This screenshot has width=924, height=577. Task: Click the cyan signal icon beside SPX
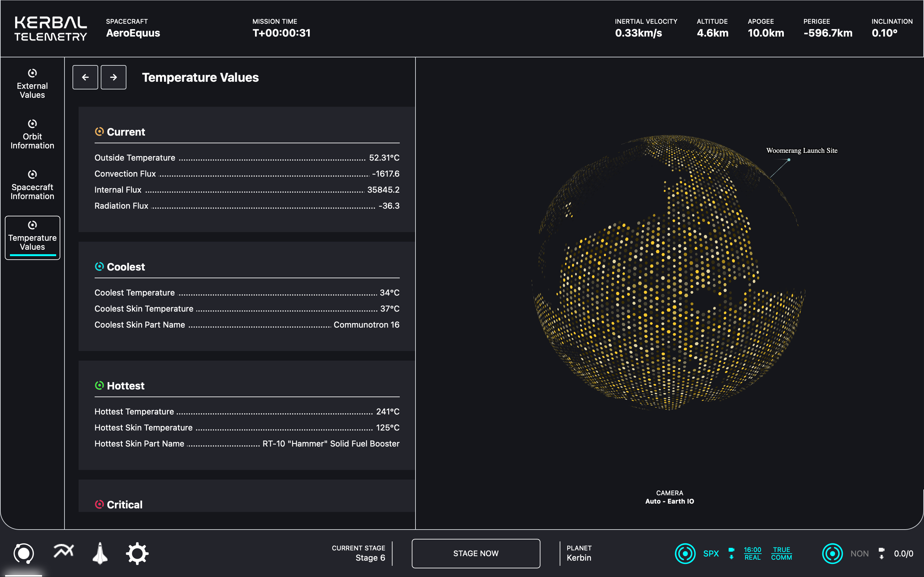click(685, 553)
